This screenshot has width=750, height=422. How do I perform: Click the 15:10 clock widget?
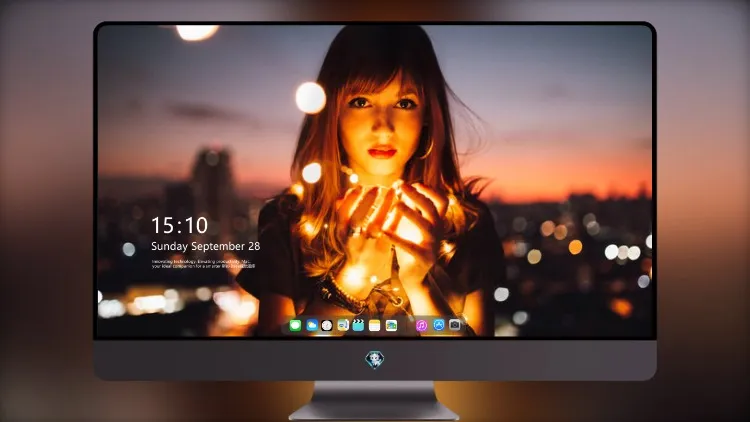click(179, 225)
